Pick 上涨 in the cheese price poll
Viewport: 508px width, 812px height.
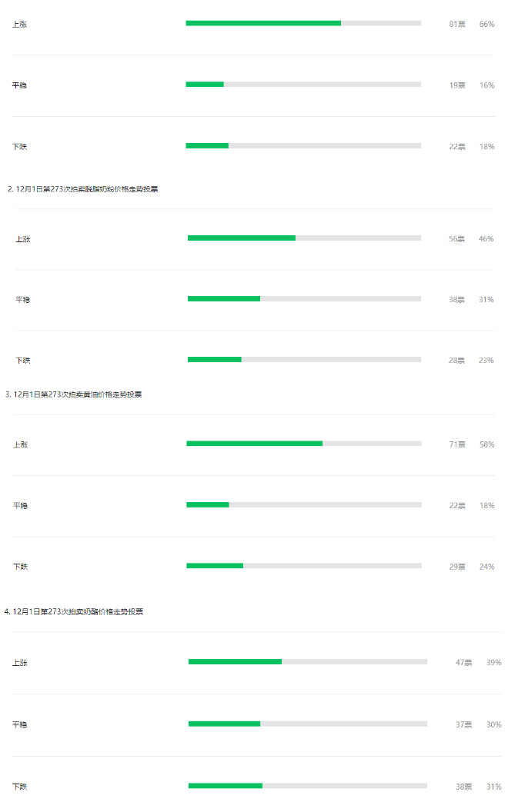click(x=20, y=663)
